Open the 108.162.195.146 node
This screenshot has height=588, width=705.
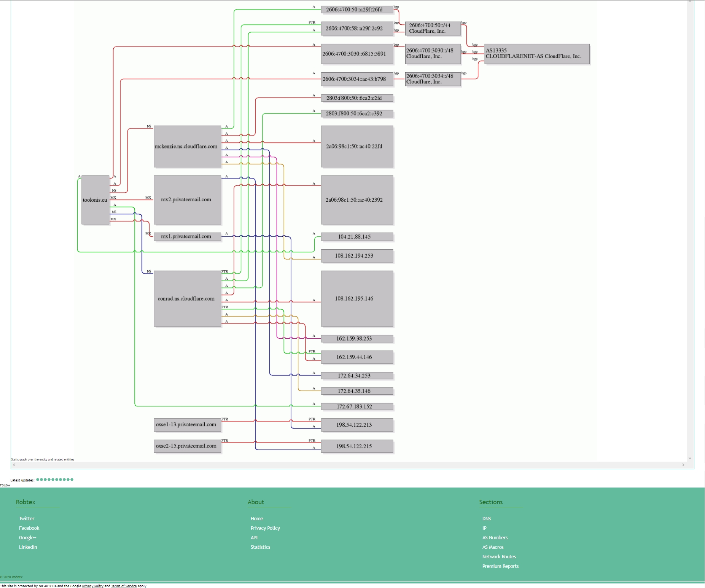point(357,298)
